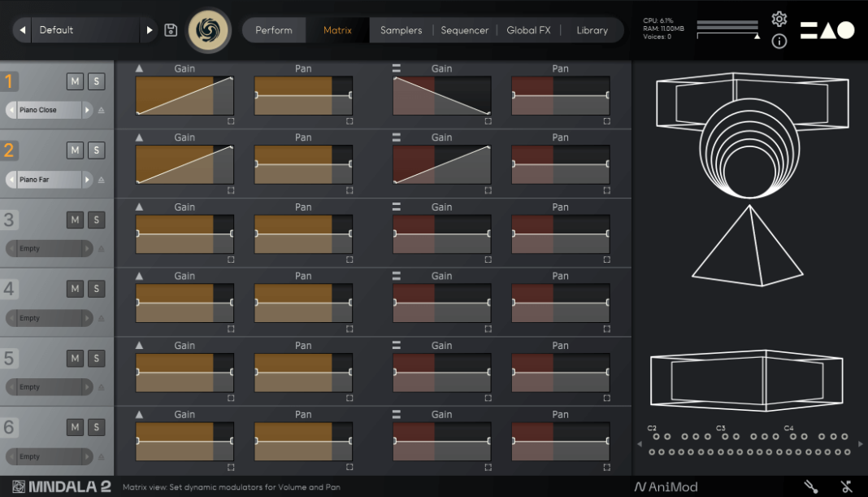Solo the Piano Far channel
This screenshot has width=868, height=497.
96,150
